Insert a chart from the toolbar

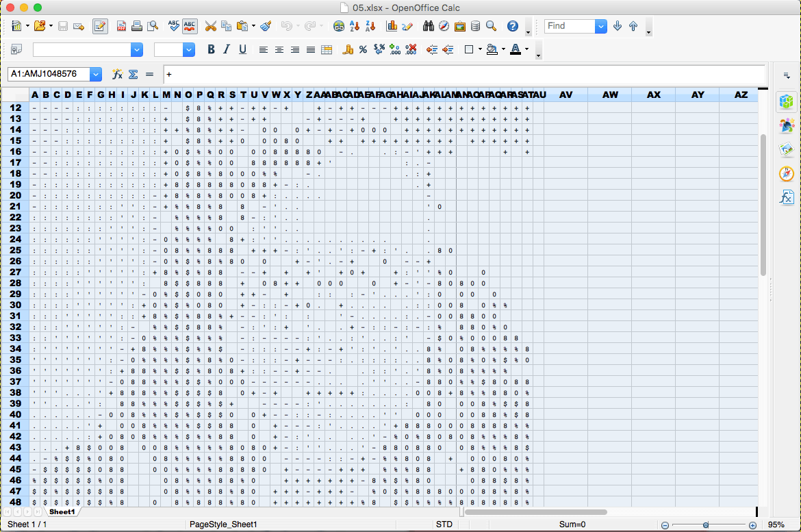click(x=392, y=27)
